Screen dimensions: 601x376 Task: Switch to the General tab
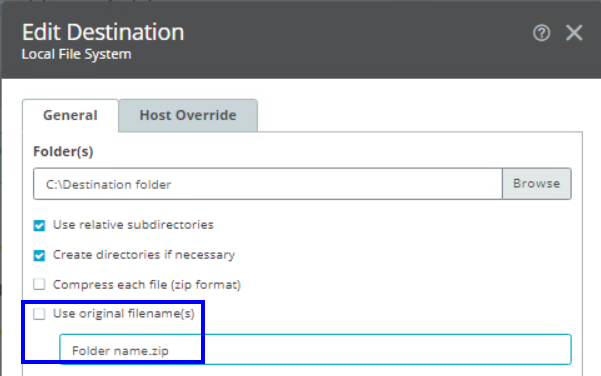tap(70, 115)
